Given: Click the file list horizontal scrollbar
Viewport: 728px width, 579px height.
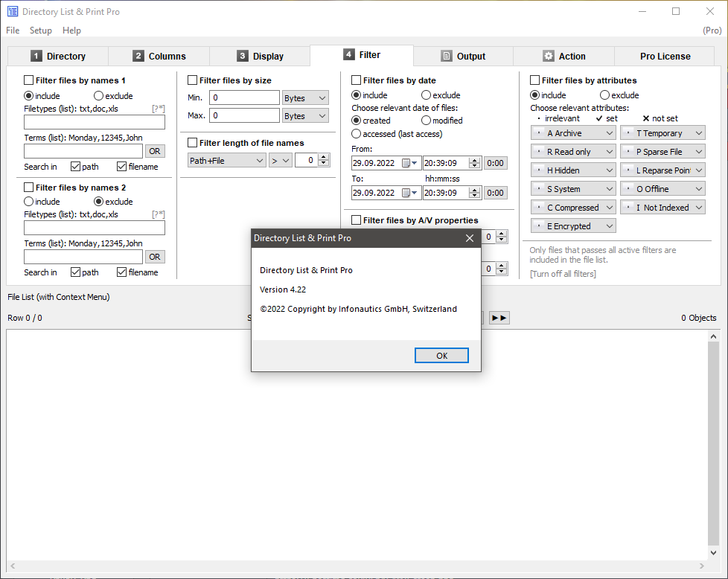Looking at the screenshot, I should point(357,566).
